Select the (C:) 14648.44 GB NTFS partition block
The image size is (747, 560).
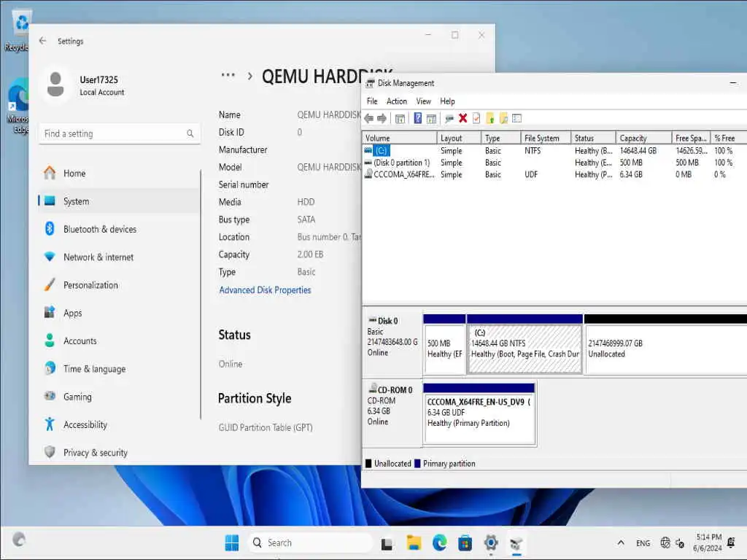(x=525, y=344)
